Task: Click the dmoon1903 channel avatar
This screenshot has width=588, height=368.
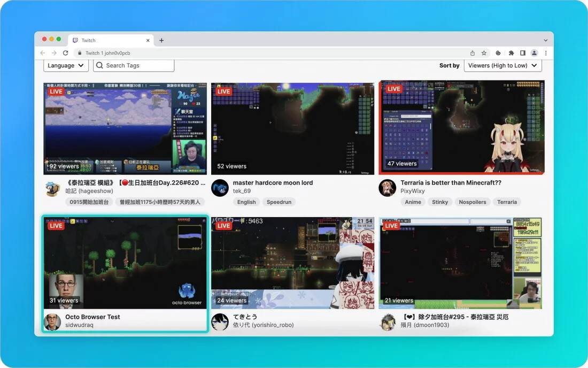Action: coord(388,322)
